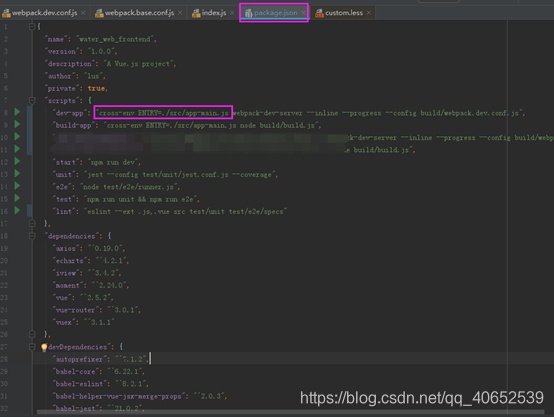This screenshot has width=554, height=417.
Task: Select the package.json tab
Action: (x=275, y=13)
